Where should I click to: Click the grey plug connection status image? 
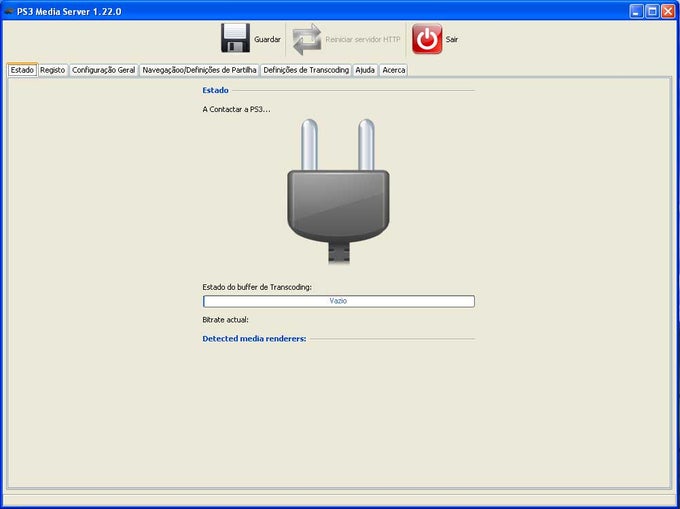[x=338, y=191]
